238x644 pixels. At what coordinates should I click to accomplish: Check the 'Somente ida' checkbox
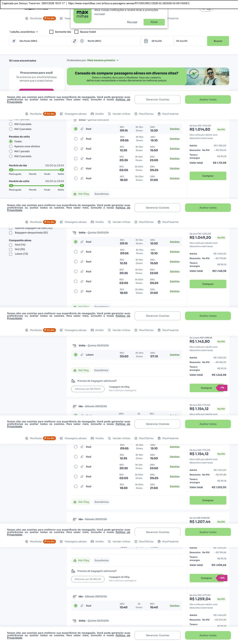pos(51,32)
